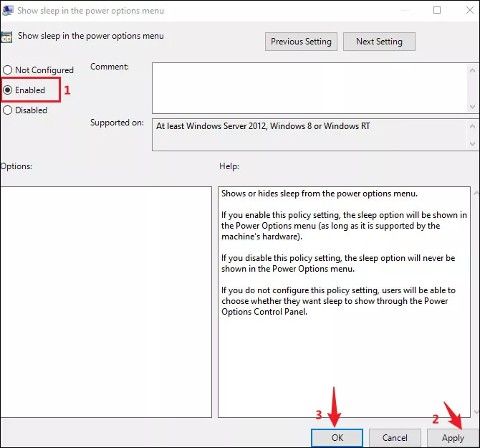Viewport: 480px width, 448px height.
Task: Confirm with the OK button
Action: (337, 437)
